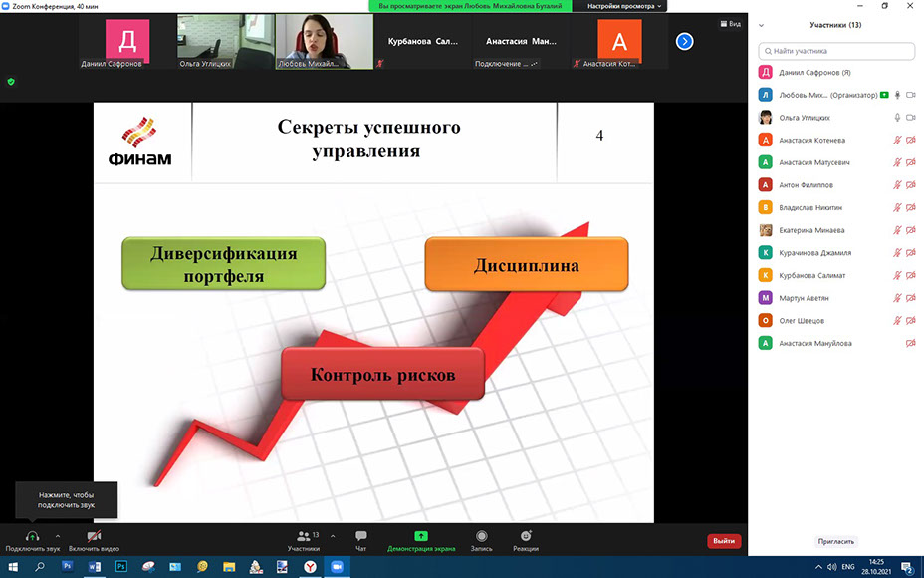Open the Реакции reactions menu
Screen dimensions: 924x578
click(x=526, y=537)
